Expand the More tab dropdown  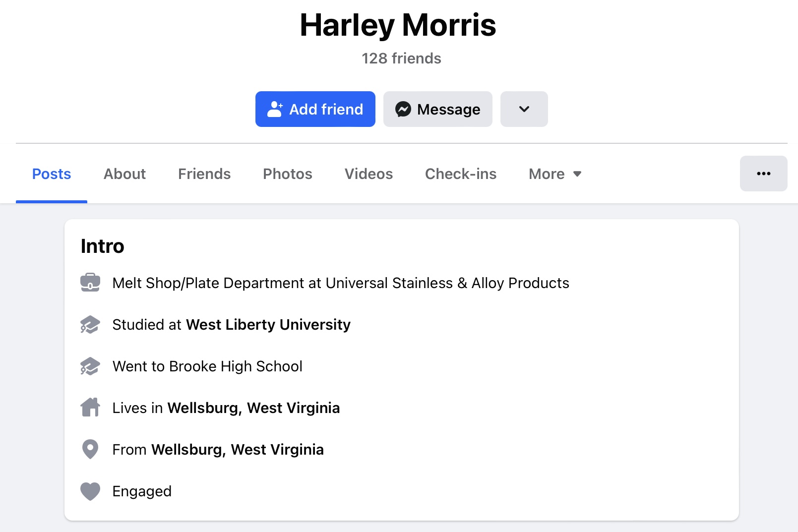pyautogui.click(x=555, y=174)
